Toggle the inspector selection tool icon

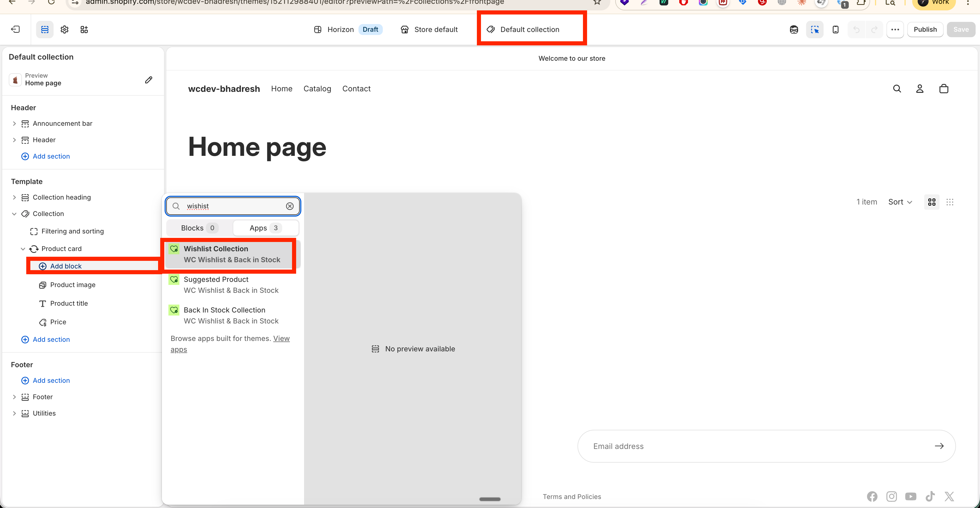[815, 29]
